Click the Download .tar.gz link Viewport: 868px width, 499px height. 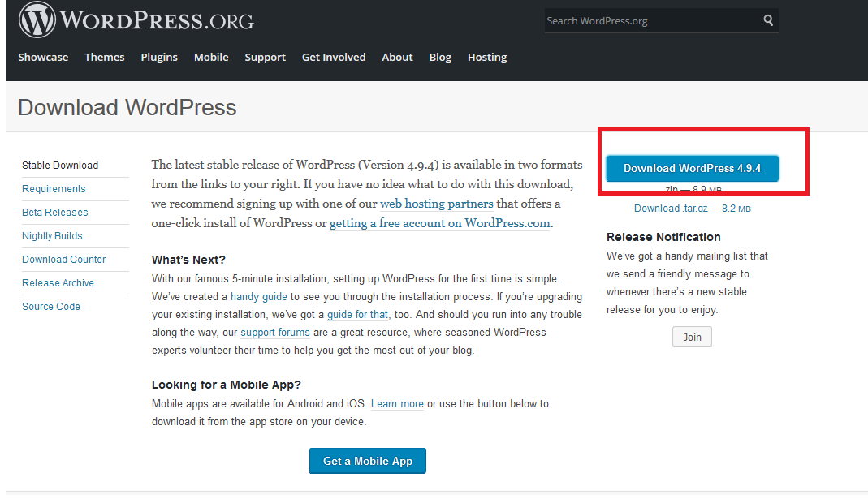tap(692, 209)
